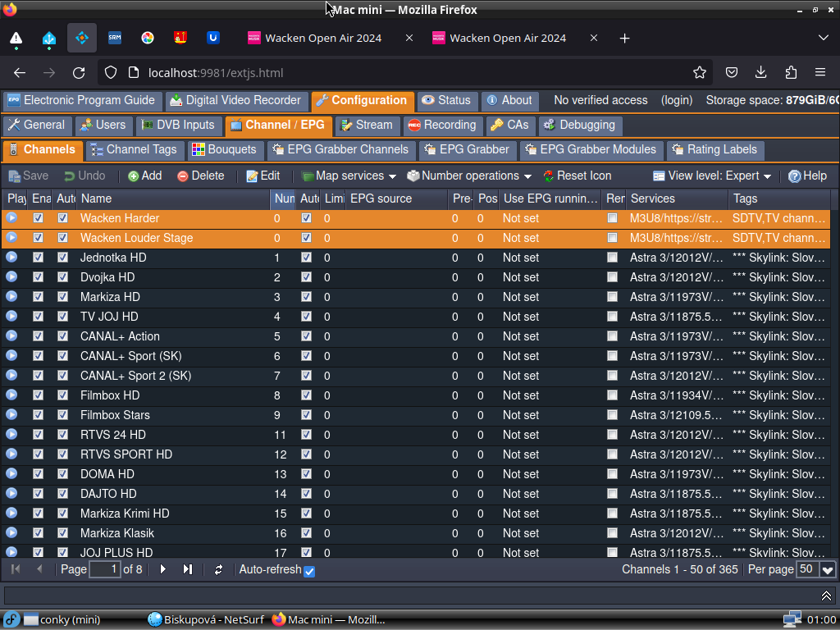The width and height of the screenshot is (840, 630).
Task: Toggle Enabled checkbox for Dvojka HD
Action: 38,277
